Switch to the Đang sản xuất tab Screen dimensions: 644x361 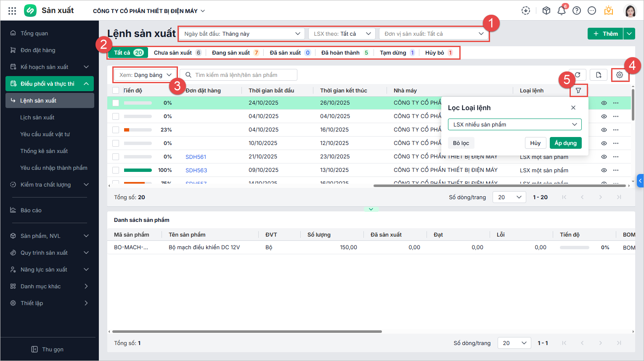click(235, 53)
